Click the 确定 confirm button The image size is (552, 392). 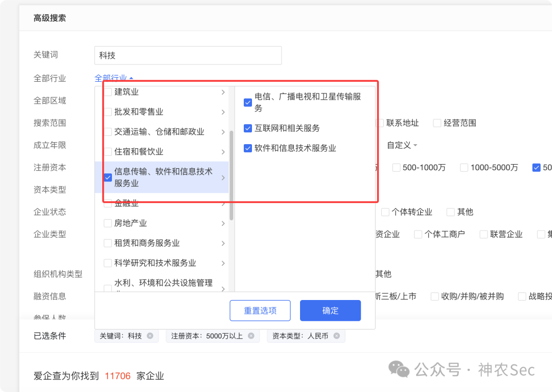pos(330,310)
